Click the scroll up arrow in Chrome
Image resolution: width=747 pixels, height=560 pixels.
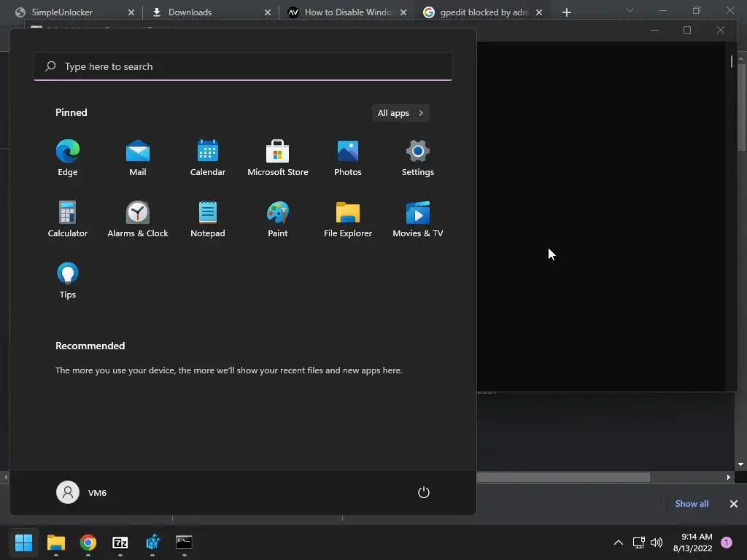(x=741, y=58)
